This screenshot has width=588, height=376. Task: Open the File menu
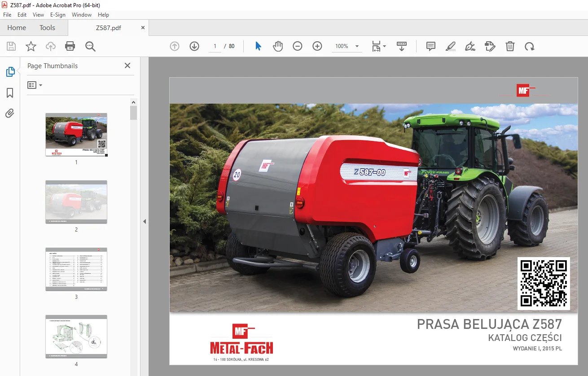tap(7, 15)
